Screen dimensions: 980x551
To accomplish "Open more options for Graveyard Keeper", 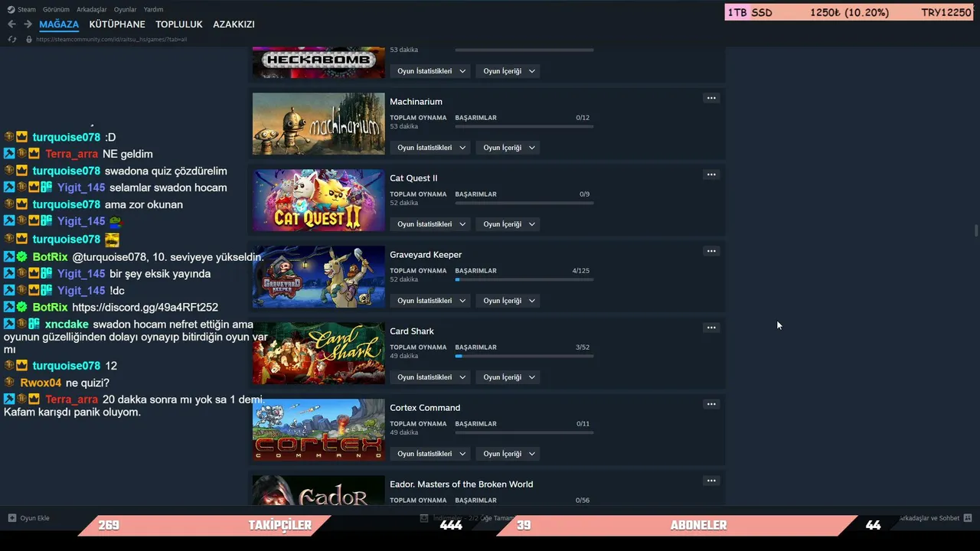I will coord(711,251).
